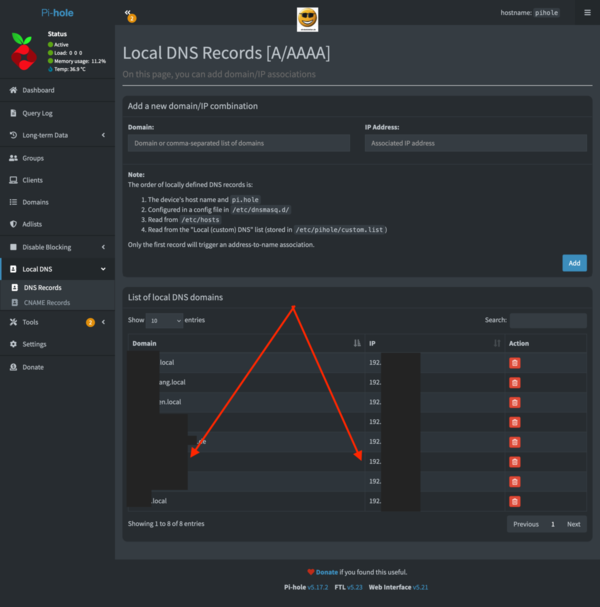Click the sunglasses smiley avatar image
Image resolution: width=600 pixels, height=607 pixels.
(307, 19)
